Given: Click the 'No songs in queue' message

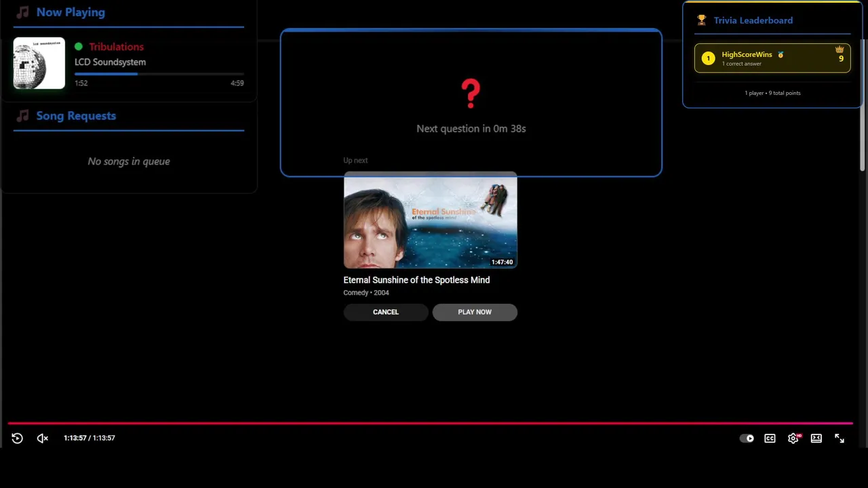Looking at the screenshot, I should (x=128, y=161).
